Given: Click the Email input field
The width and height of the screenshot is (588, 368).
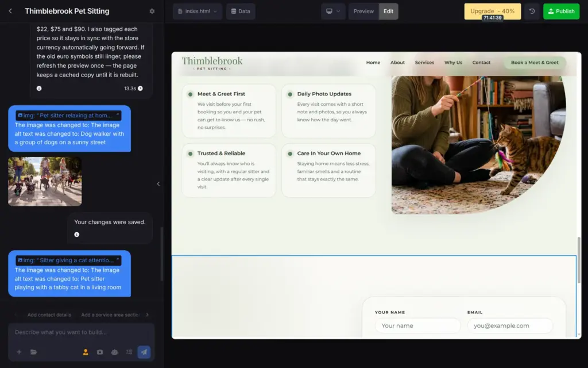Looking at the screenshot, I should tap(510, 325).
